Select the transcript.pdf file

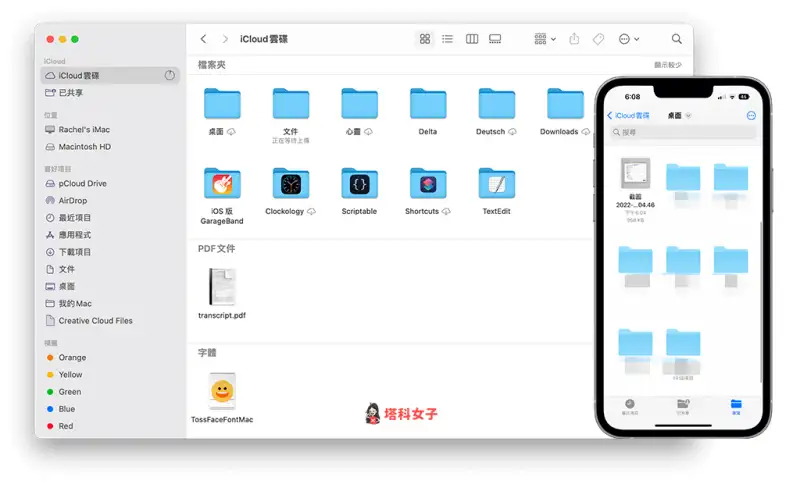pyautogui.click(x=222, y=287)
